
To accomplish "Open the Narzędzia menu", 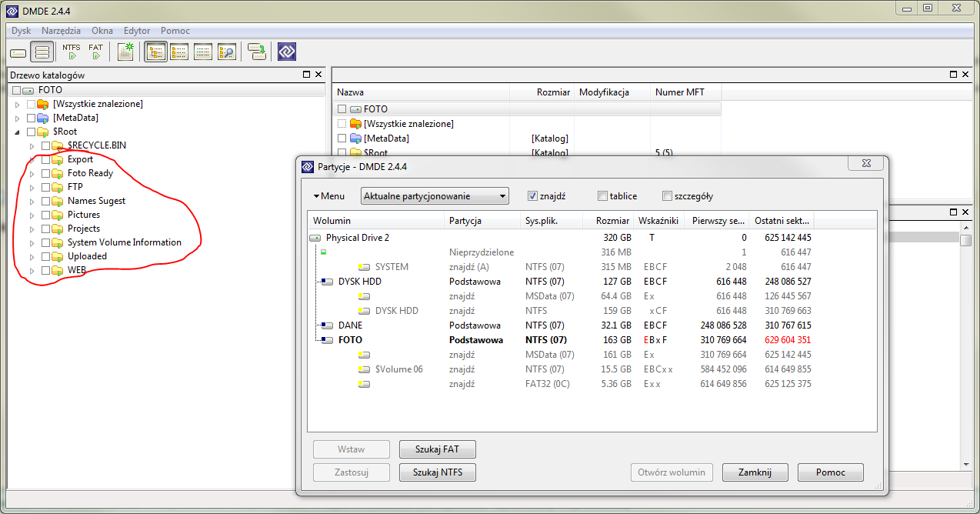I will click(62, 31).
